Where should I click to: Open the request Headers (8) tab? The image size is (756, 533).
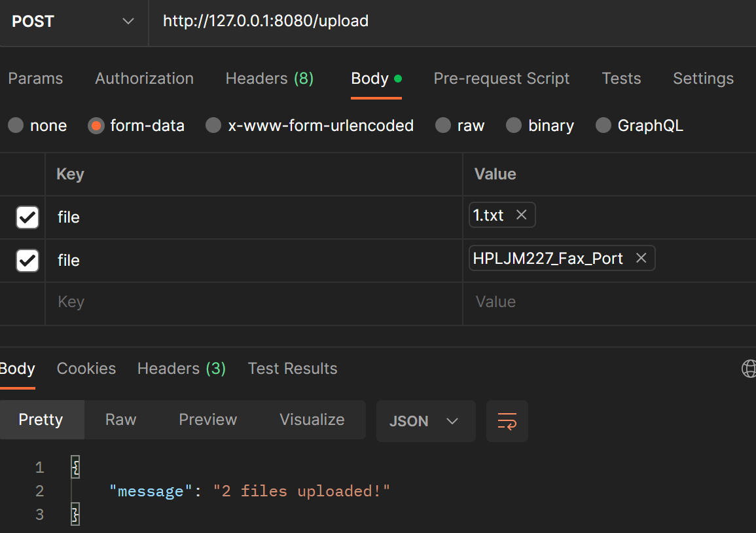coord(269,79)
